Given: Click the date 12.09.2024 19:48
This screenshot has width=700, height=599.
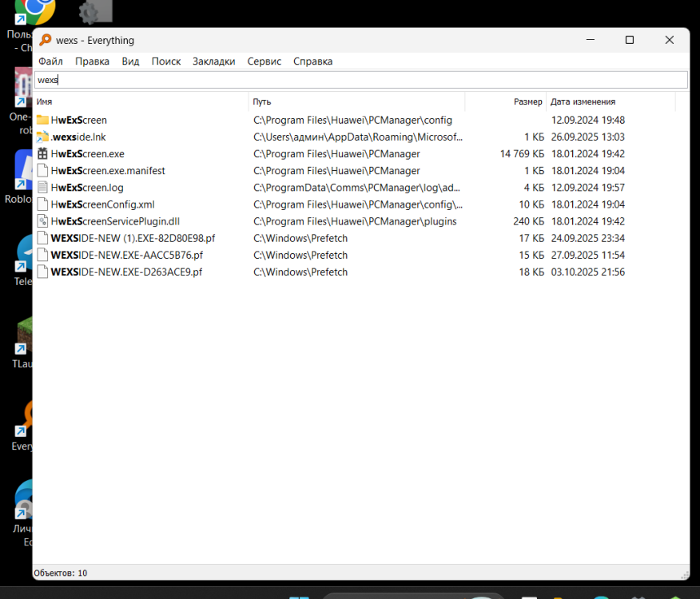Looking at the screenshot, I should point(588,120).
